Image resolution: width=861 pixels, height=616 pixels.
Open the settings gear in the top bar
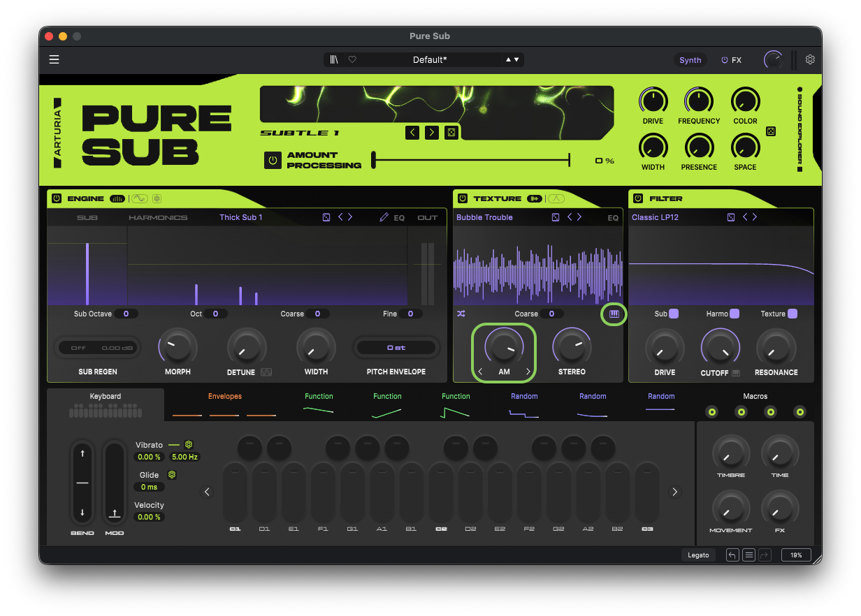(810, 59)
